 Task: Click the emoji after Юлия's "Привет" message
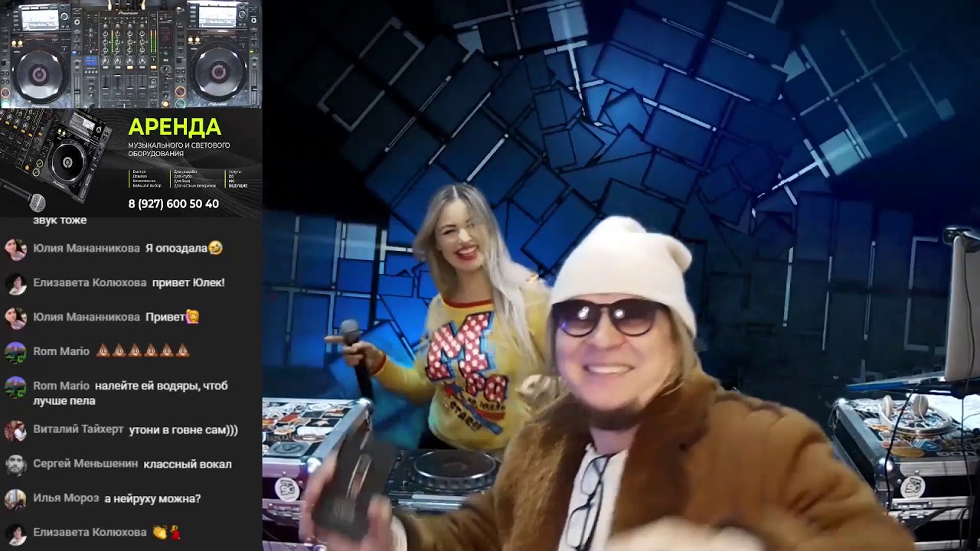point(192,316)
